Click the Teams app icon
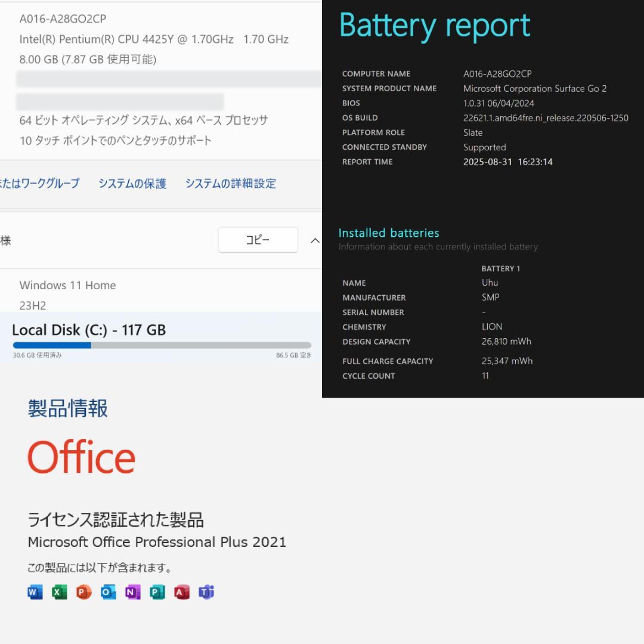Screen dimensions: 644x644 pos(206,592)
